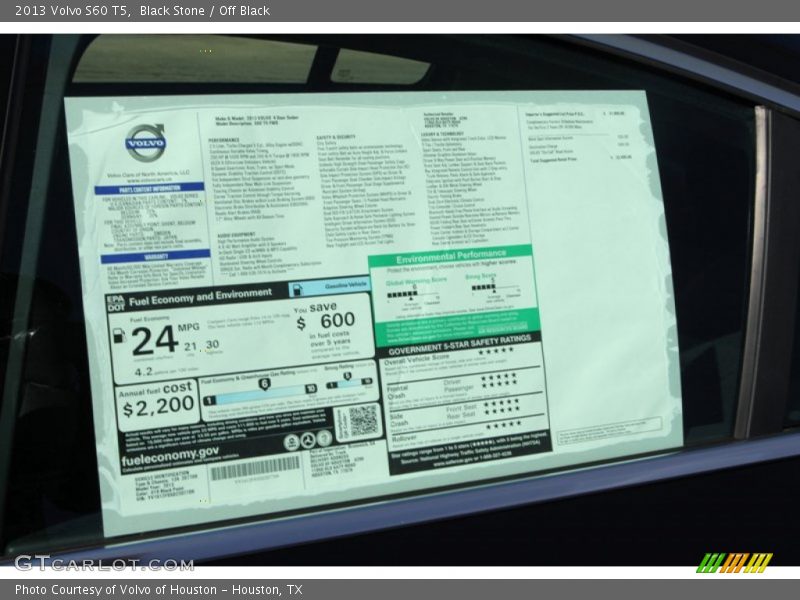Click the GTCARLOT.COM watermark
Viewport: 800px width, 600px height.
point(103,563)
